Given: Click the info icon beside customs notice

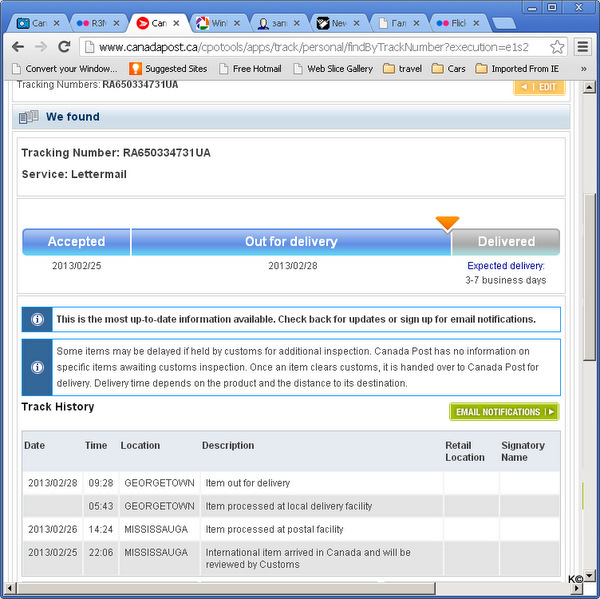Looking at the screenshot, I should click(37, 367).
